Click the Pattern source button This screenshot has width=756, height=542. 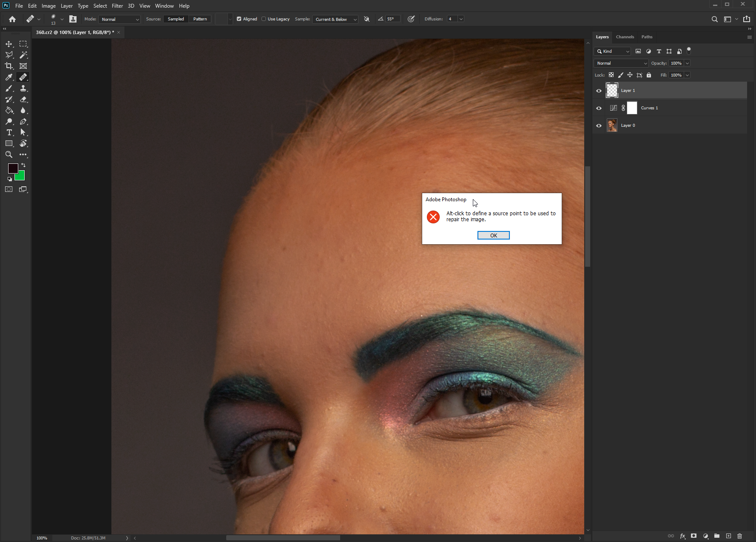click(x=200, y=19)
